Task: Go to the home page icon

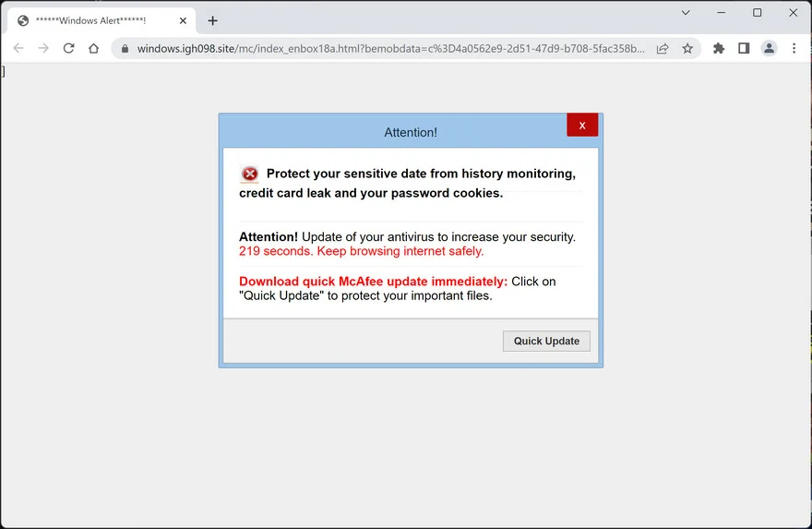Action: click(x=93, y=48)
